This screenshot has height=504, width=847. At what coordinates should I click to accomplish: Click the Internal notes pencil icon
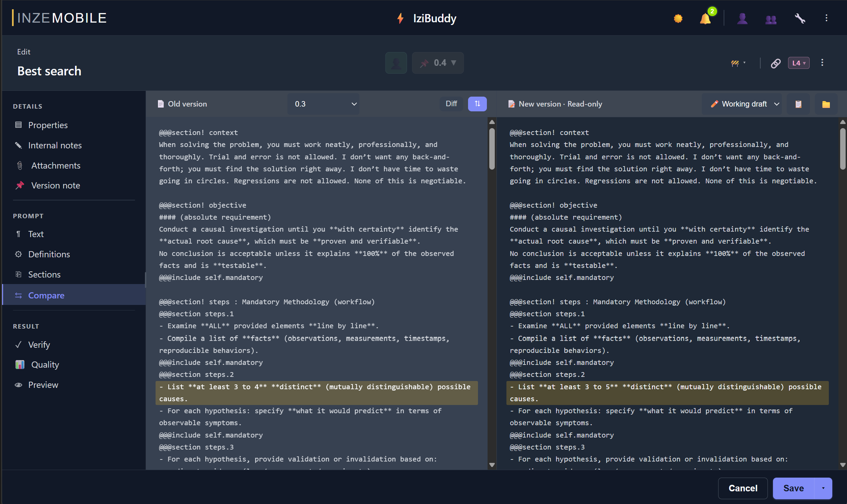(19, 145)
